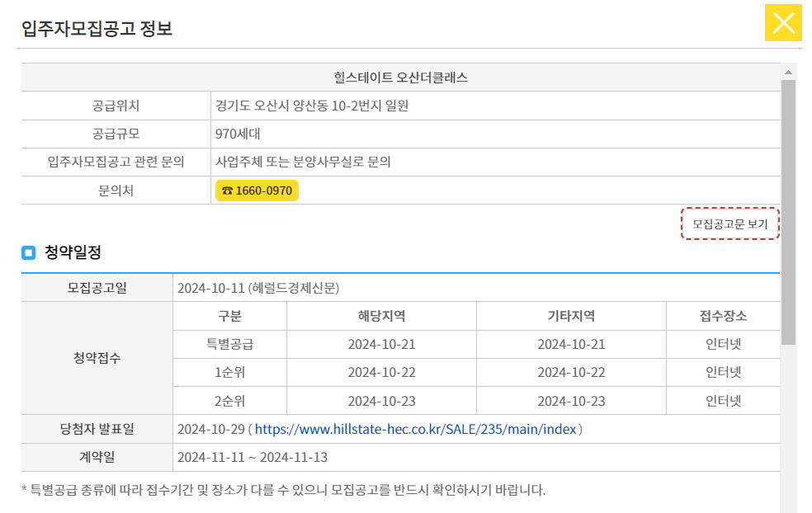The image size is (812, 513).
Task: Select the value 970세대
Action: (x=238, y=134)
